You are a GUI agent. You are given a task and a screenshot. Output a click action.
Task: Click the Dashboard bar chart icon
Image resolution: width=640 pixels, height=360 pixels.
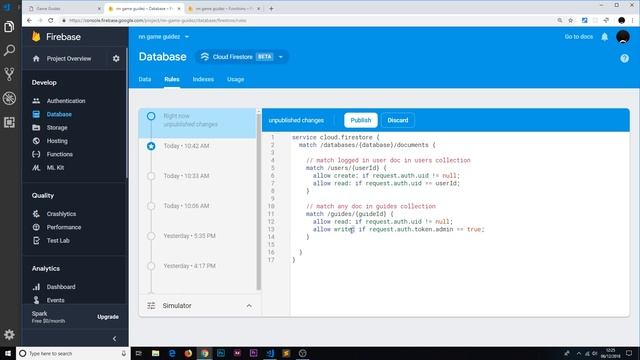36,287
